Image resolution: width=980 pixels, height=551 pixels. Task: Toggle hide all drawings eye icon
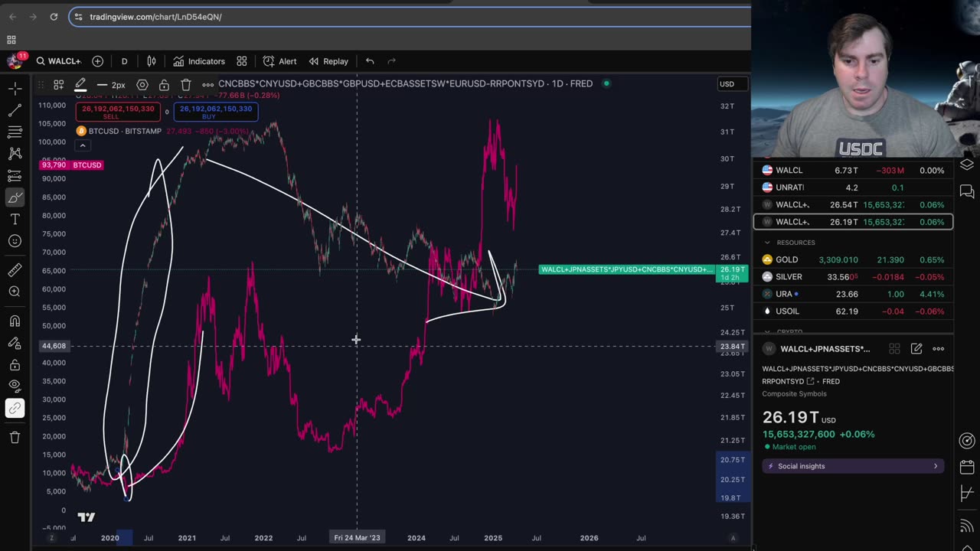pos(15,386)
